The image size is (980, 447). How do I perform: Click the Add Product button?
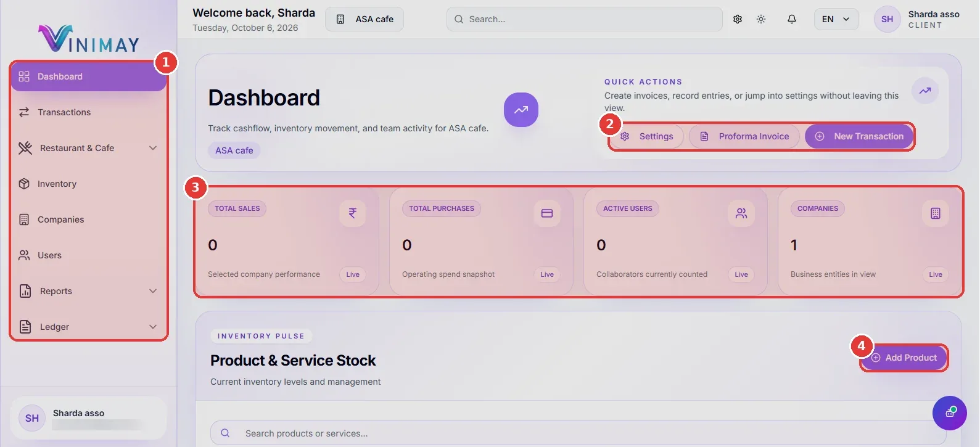pos(904,358)
